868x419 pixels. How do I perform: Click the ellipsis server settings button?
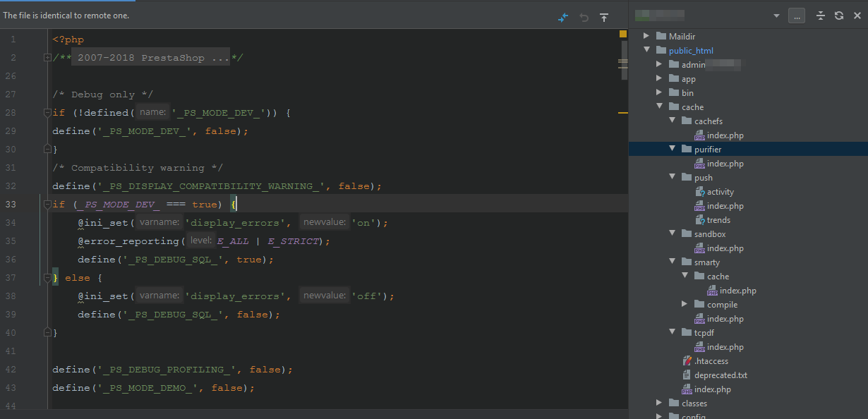[x=797, y=16]
